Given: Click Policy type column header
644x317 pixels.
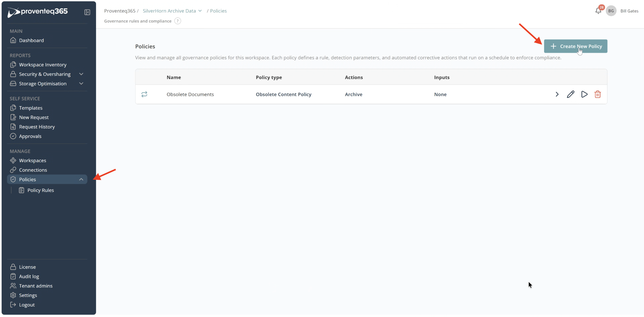Looking at the screenshot, I should point(269,77).
